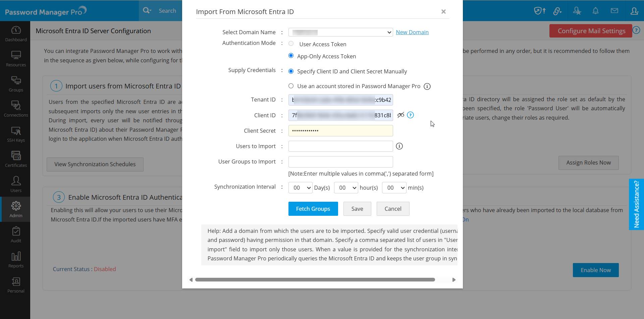
Task: Open the Reports menu in sidebar
Action: [x=16, y=260]
